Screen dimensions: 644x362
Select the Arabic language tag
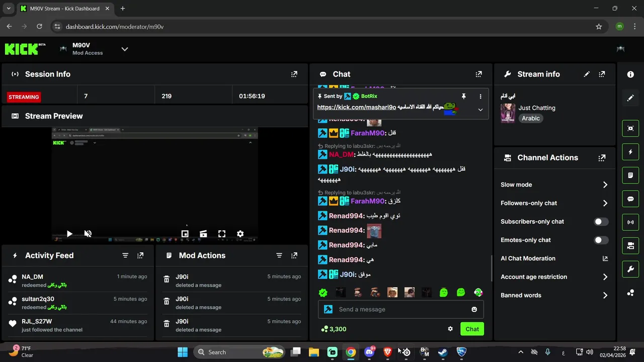pyautogui.click(x=531, y=119)
